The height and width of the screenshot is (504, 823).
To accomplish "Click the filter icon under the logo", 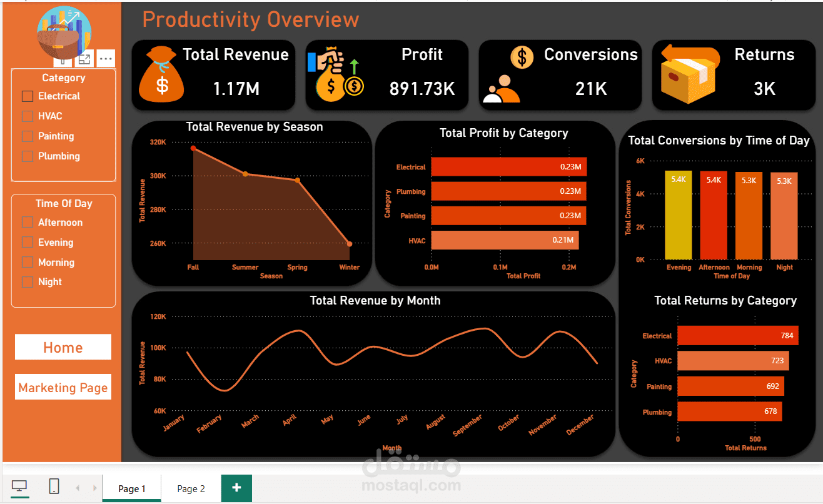I will point(63,59).
